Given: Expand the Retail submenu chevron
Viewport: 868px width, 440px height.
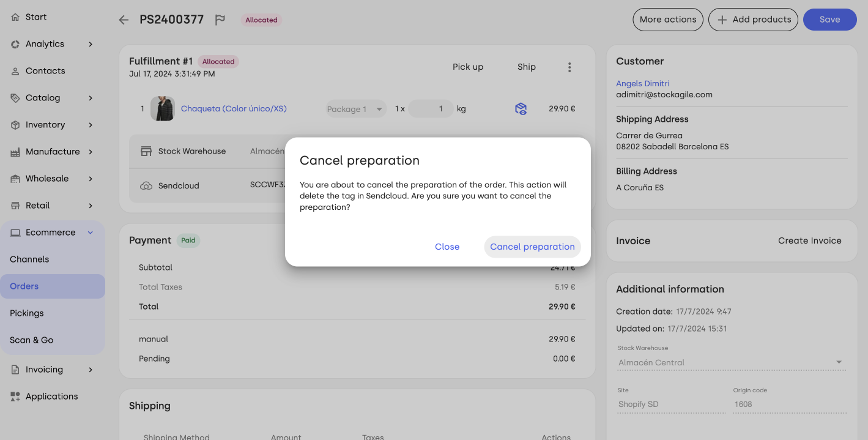Looking at the screenshot, I should click(91, 206).
